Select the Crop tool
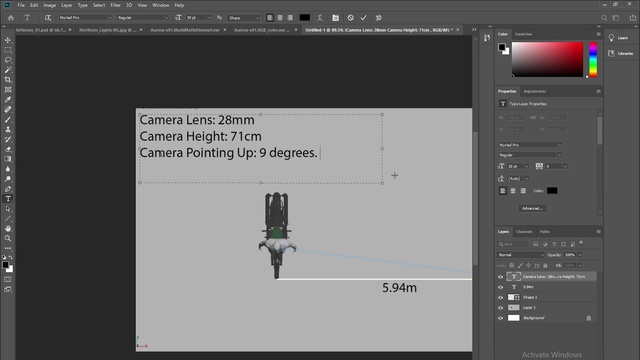640x360 pixels. [x=8, y=80]
